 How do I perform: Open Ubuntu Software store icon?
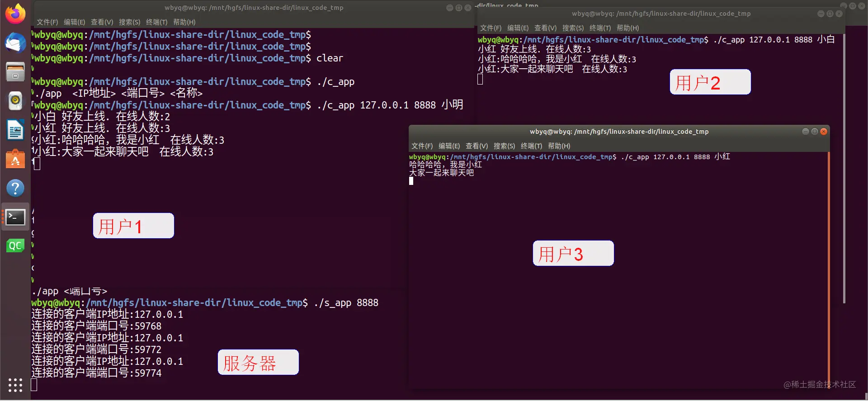(x=15, y=159)
